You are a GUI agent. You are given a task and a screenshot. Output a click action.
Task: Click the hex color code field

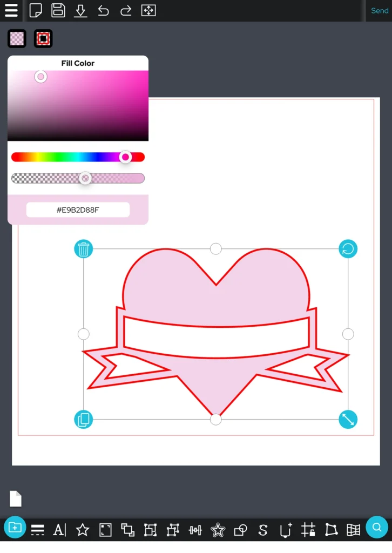[x=78, y=210]
